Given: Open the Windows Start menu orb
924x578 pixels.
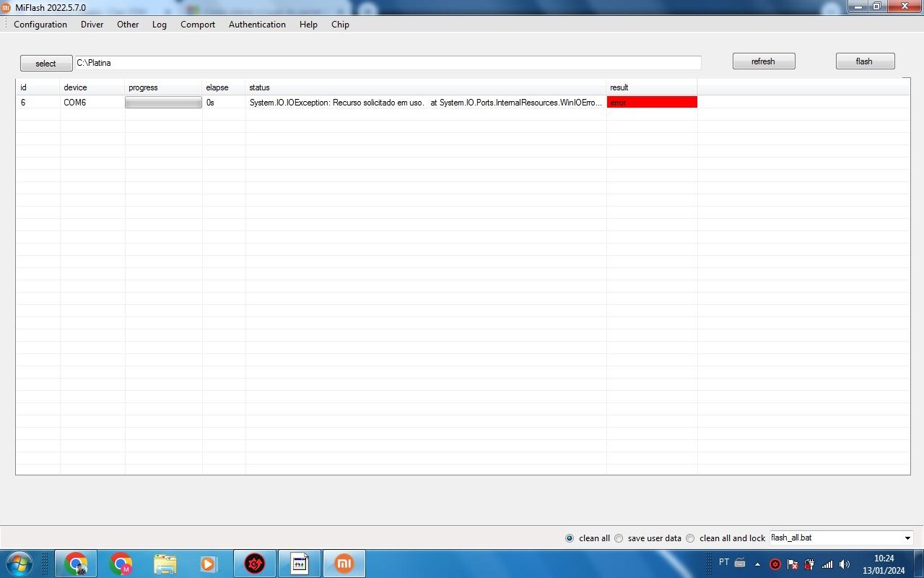Looking at the screenshot, I should (19, 564).
